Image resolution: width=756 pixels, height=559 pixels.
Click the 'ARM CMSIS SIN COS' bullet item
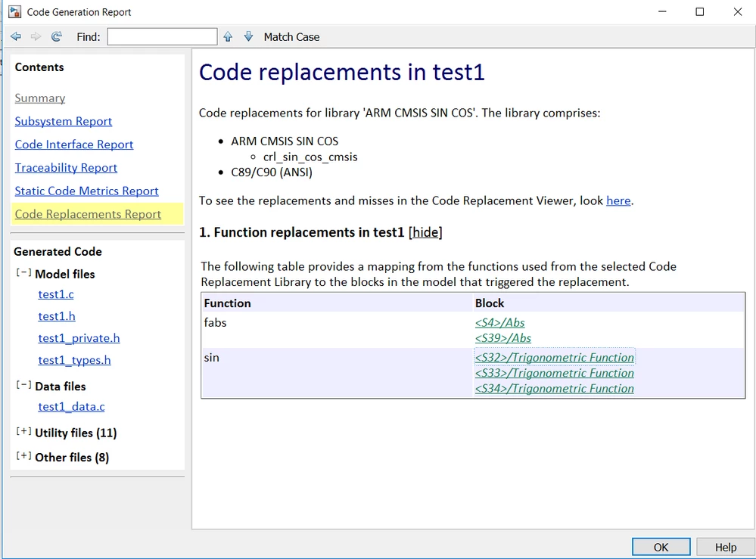click(x=285, y=141)
